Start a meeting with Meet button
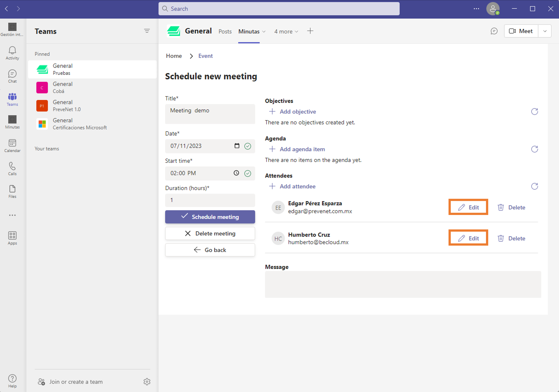 521,31
